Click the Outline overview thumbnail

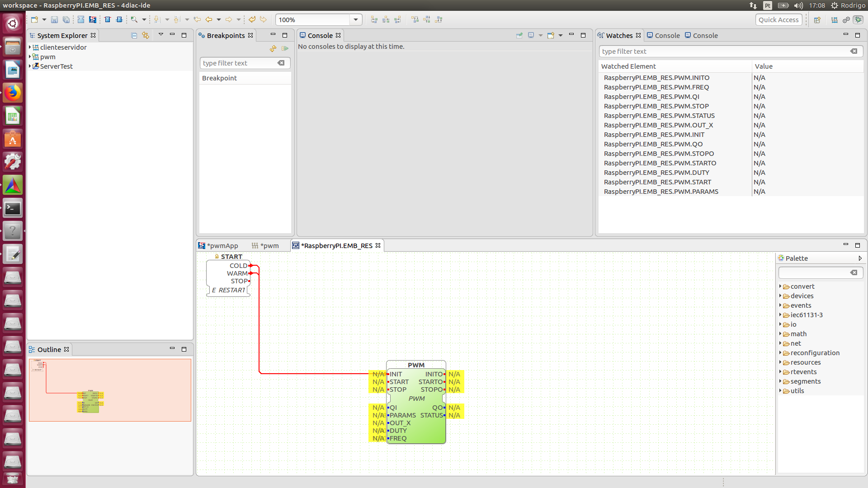click(110, 390)
